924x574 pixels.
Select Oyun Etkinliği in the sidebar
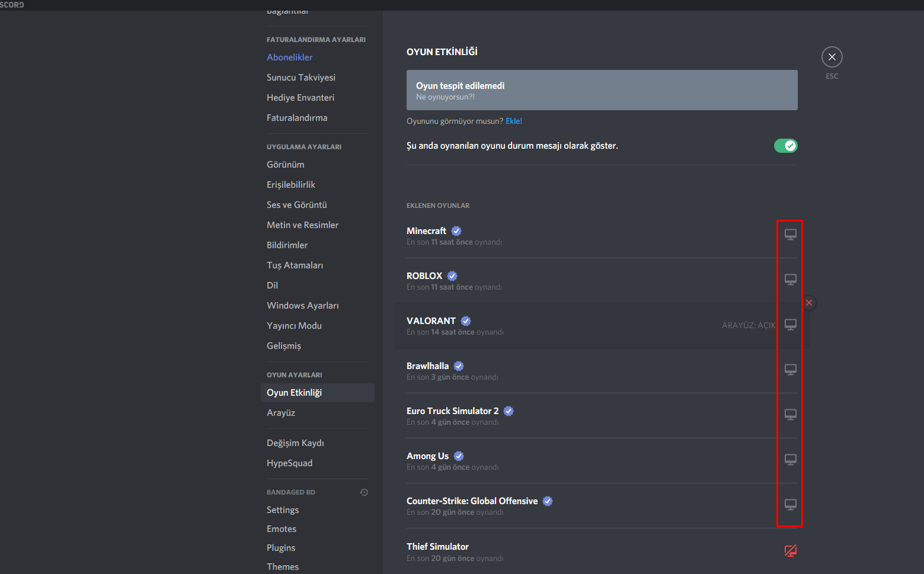point(318,393)
